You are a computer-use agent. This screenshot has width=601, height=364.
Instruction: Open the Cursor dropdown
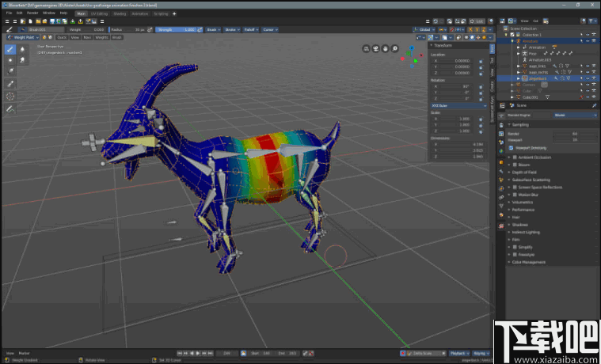pos(270,29)
